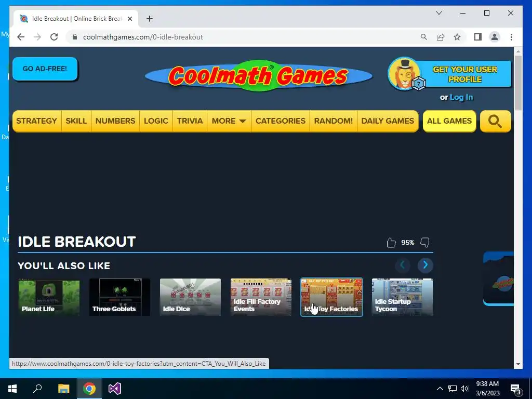Show previous You'll Also Like games
The height and width of the screenshot is (399, 532).
click(403, 265)
